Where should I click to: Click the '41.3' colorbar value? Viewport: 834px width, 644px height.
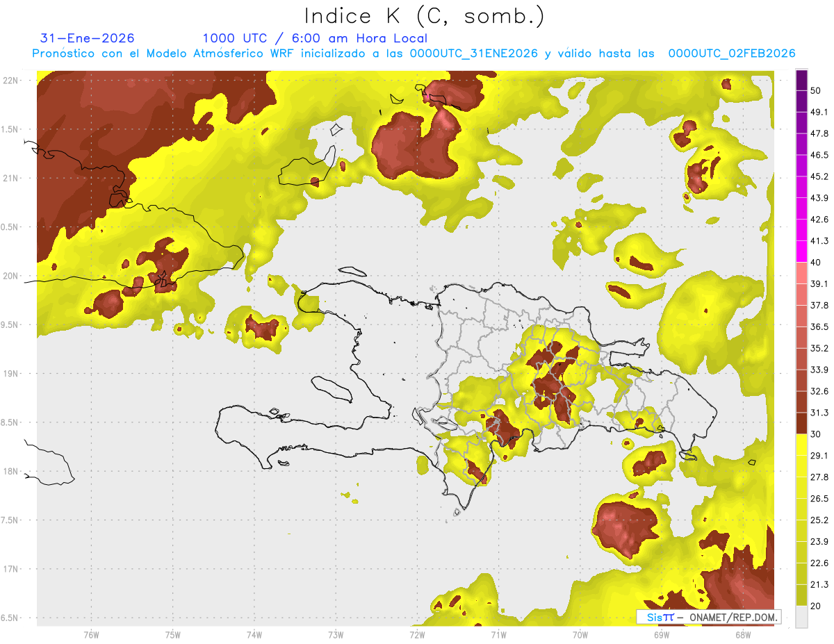click(x=819, y=241)
